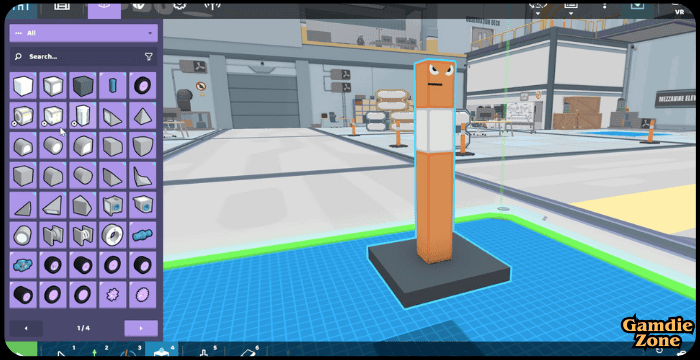The height and width of the screenshot is (360, 700).
Task: Select the curved fin shaped block
Action: coord(142,176)
